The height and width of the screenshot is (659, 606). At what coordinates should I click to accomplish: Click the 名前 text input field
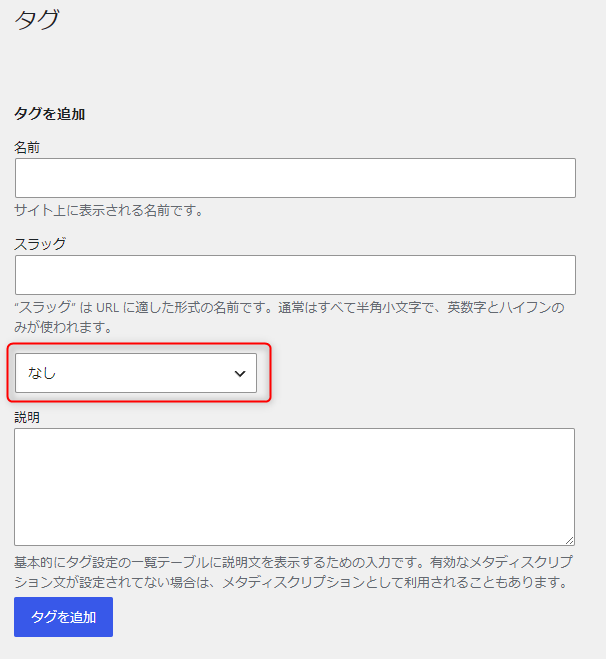pyautogui.click(x=295, y=178)
